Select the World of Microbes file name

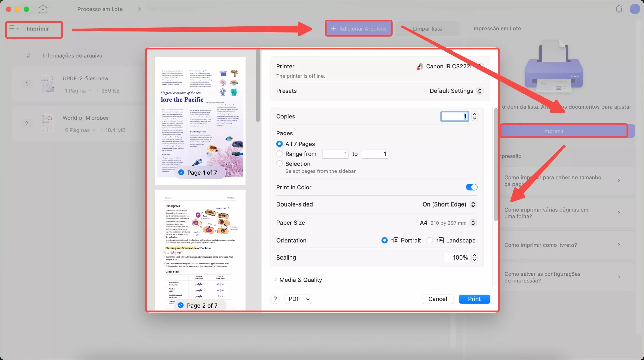click(x=86, y=118)
